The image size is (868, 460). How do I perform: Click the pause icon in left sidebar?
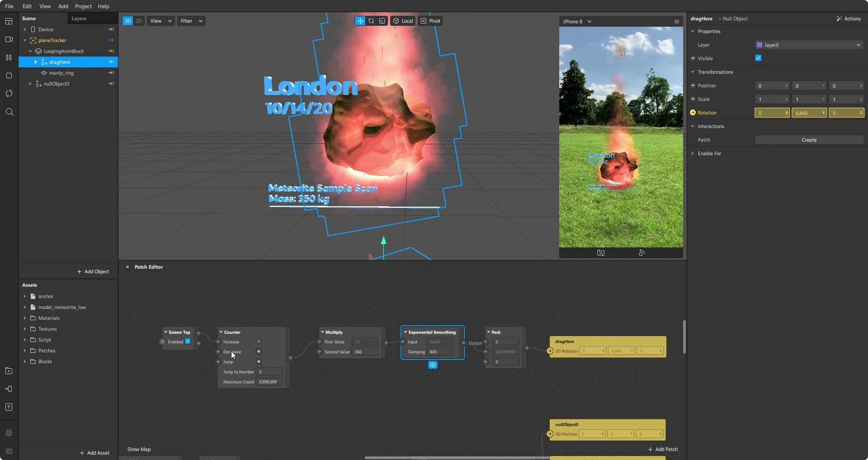[9, 57]
